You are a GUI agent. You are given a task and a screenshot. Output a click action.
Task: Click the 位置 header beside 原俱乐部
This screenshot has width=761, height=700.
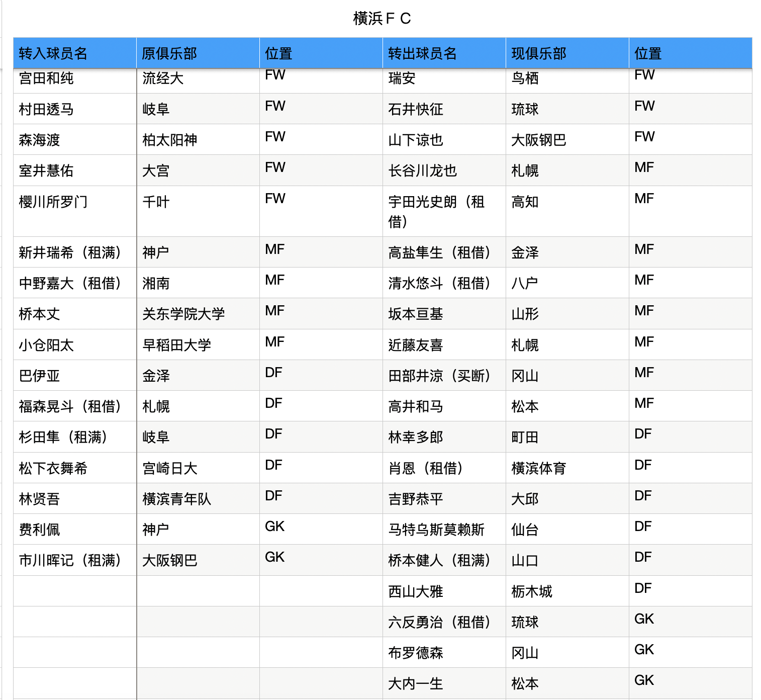tap(321, 53)
